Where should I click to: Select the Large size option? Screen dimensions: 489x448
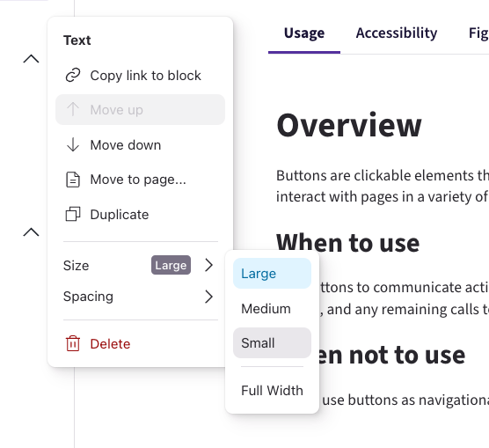pyautogui.click(x=272, y=274)
